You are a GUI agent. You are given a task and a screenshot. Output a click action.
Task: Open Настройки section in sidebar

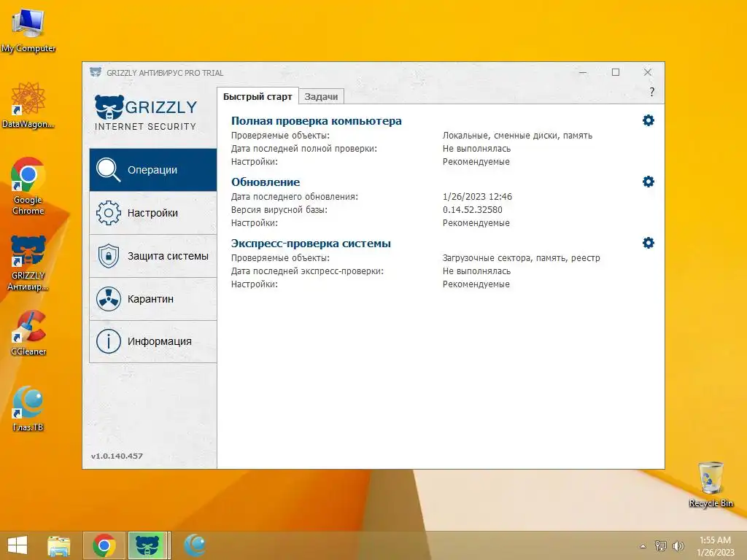(x=153, y=213)
